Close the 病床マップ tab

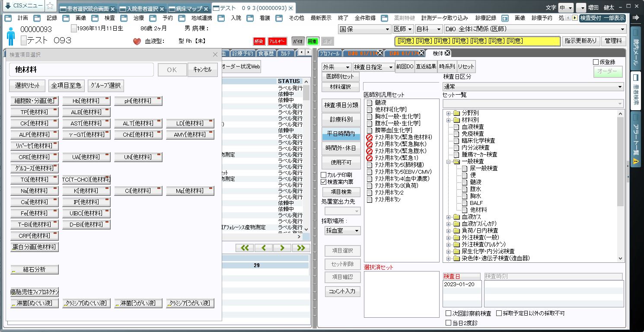point(206,9)
